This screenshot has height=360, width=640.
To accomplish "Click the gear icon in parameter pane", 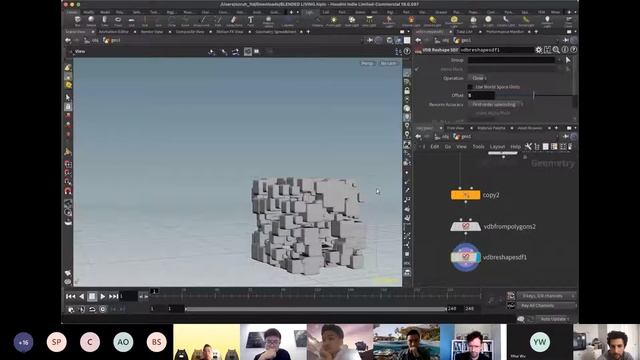I will (539, 50).
